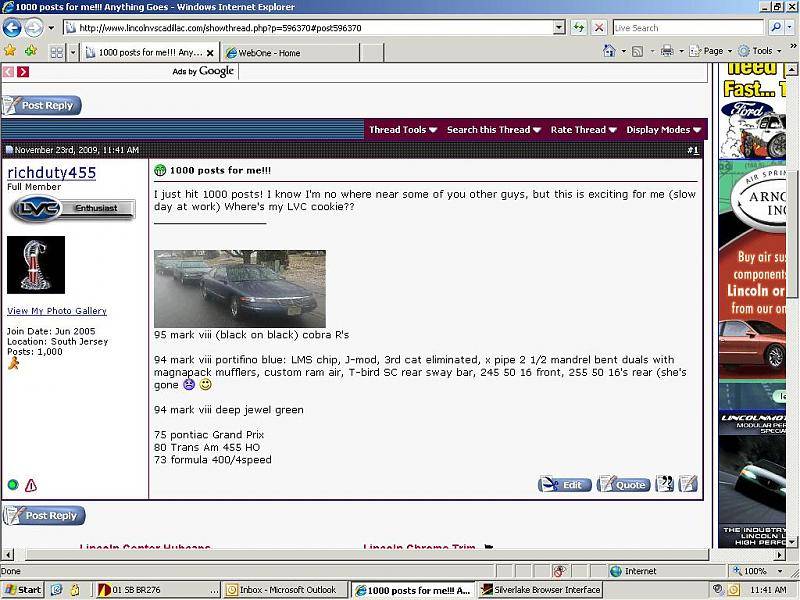Screen dimensions: 800x600
Task: Change the zoom level from 100%
Action: [757, 571]
